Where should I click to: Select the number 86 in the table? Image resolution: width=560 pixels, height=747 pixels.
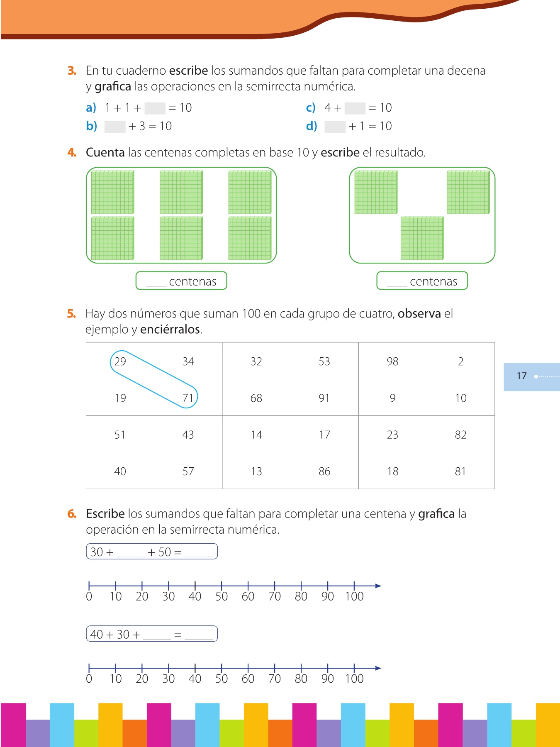pos(324,471)
